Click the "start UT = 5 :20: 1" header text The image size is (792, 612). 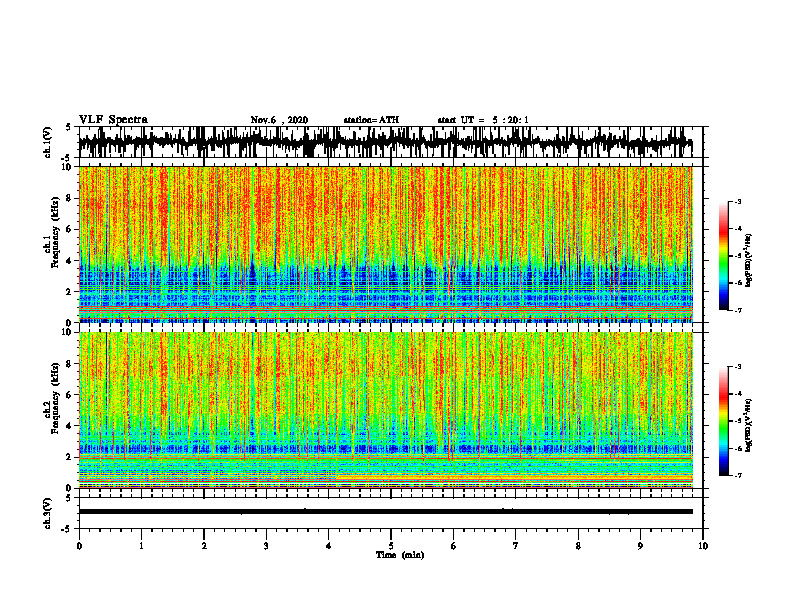tap(483, 120)
